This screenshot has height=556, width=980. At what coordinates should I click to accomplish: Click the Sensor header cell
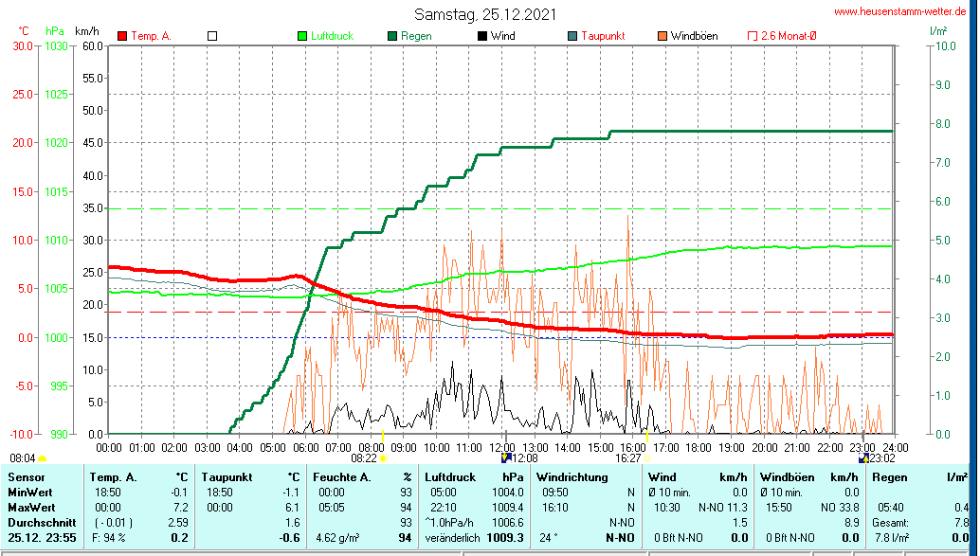[x=27, y=477]
